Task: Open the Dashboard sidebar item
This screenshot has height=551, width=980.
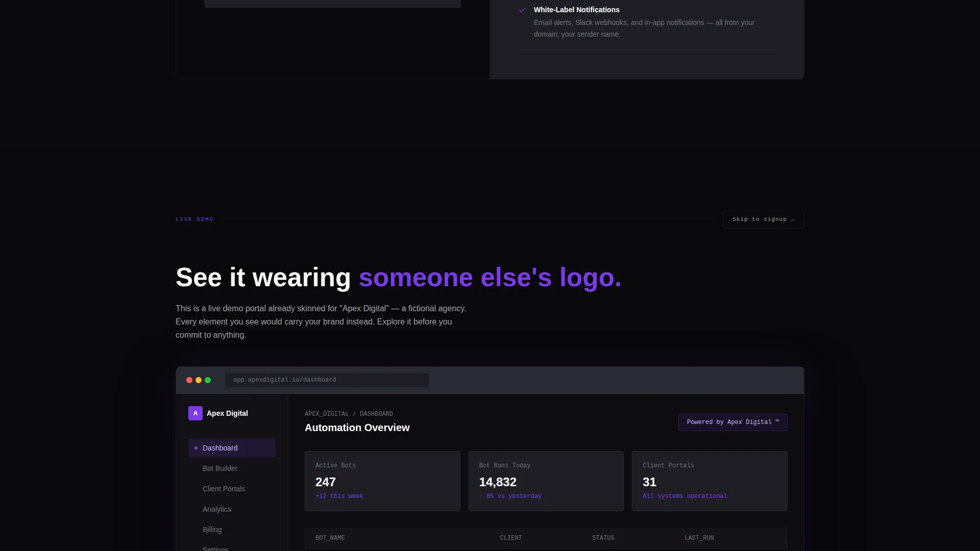Action: click(232, 448)
